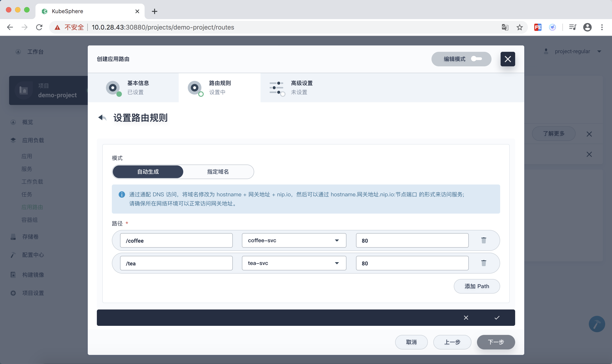Select 指定域名 mode
This screenshot has height=364, width=612.
point(218,172)
